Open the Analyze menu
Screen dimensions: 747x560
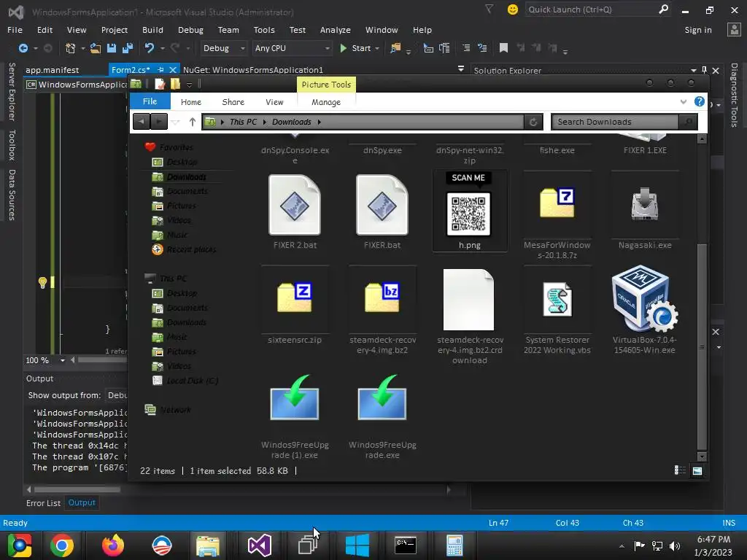[336, 29]
